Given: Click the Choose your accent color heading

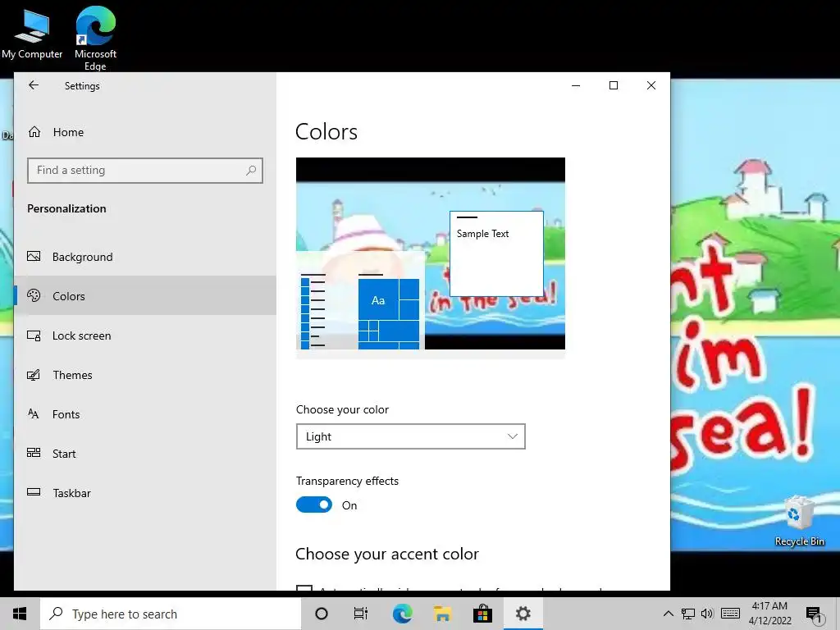Looking at the screenshot, I should [387, 554].
